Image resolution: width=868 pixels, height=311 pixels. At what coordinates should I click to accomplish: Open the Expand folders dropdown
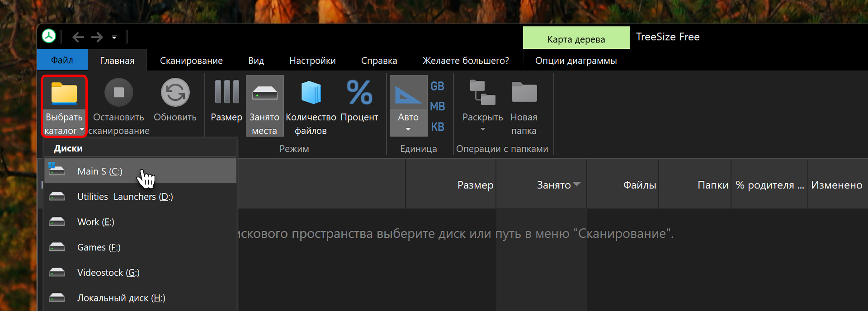482,129
